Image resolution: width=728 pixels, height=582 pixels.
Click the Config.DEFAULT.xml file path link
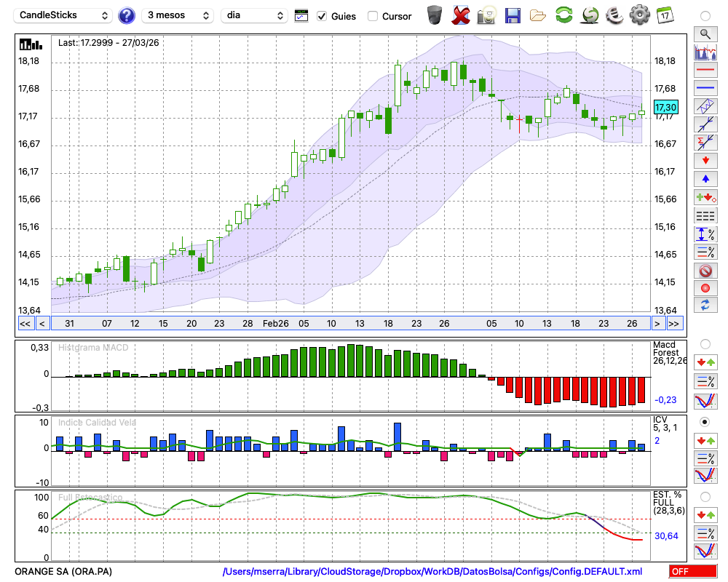pyautogui.click(x=432, y=572)
